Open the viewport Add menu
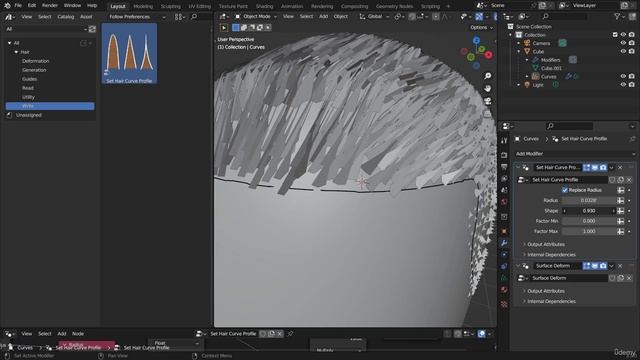Viewport: 640px width, 360px height. [x=323, y=17]
